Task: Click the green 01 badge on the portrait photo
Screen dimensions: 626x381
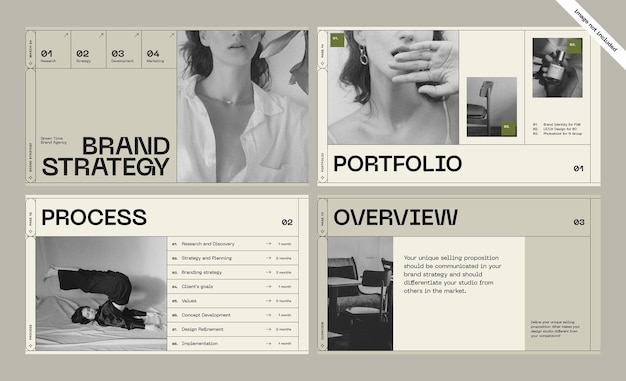Action: (x=337, y=40)
